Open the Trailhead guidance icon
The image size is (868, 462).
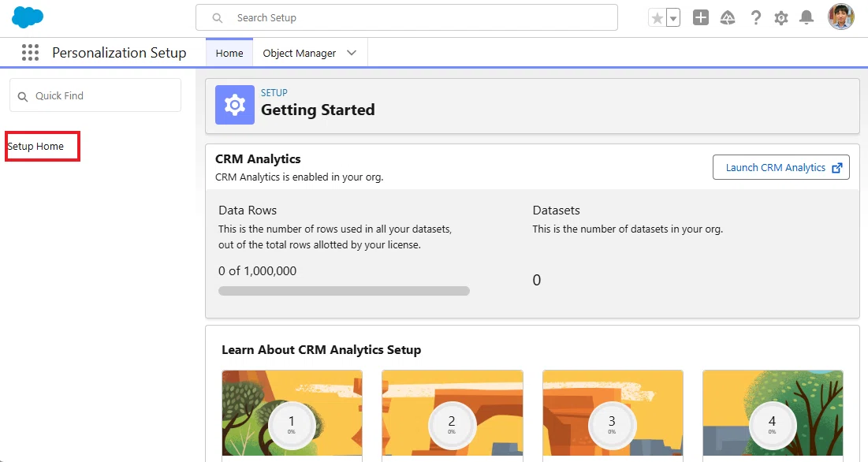pyautogui.click(x=728, y=17)
